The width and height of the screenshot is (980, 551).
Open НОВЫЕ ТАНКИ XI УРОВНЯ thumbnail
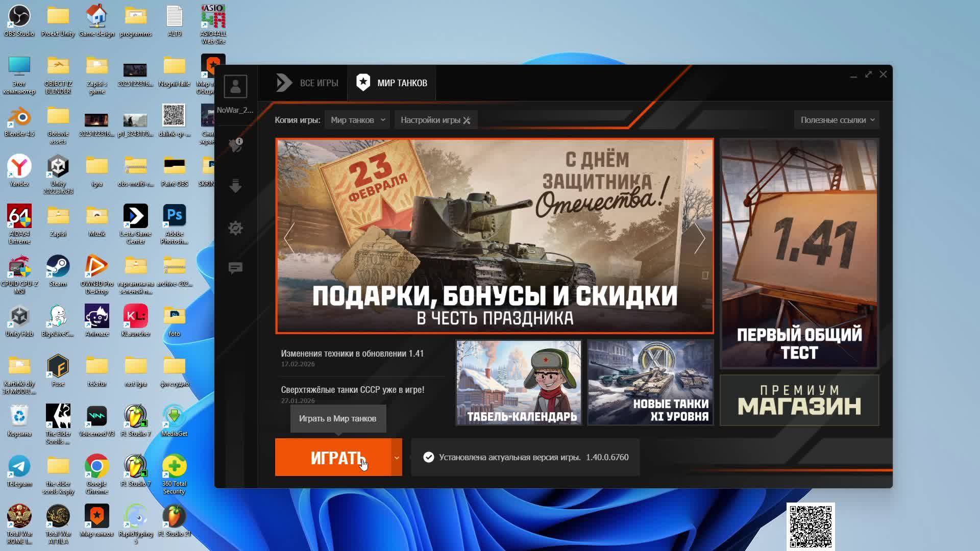tap(650, 383)
